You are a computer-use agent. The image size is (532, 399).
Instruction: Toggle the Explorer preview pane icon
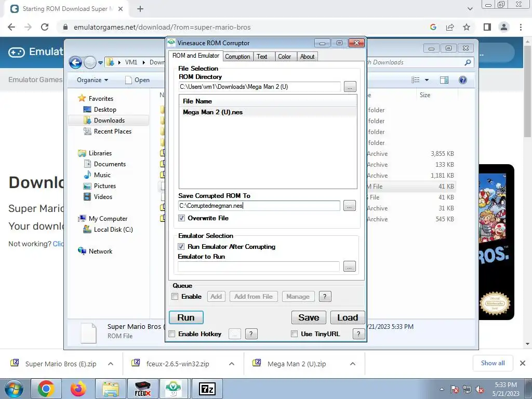click(444, 80)
